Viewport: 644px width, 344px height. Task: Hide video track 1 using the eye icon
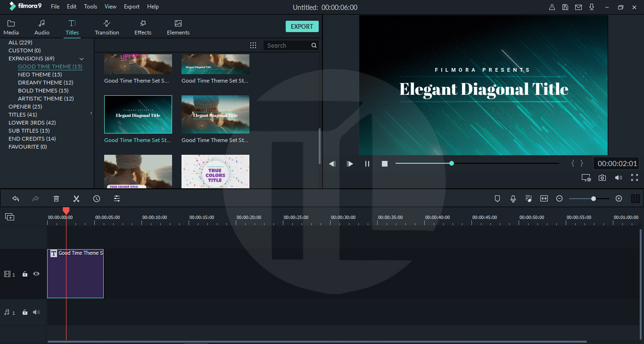point(36,274)
